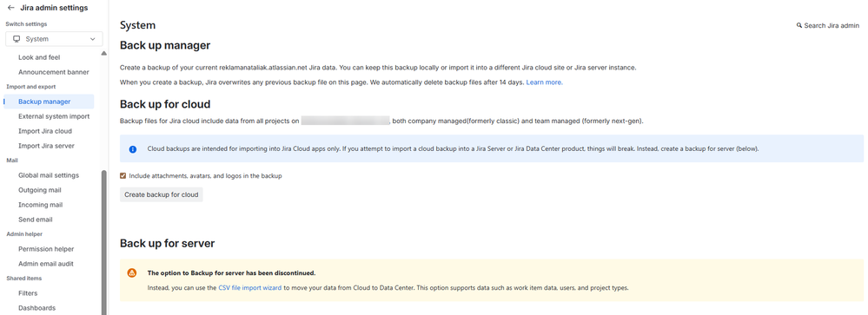Viewport: 868px width, 315px height.
Task: Click the Import and export section label
Action: pyautogui.click(x=31, y=87)
